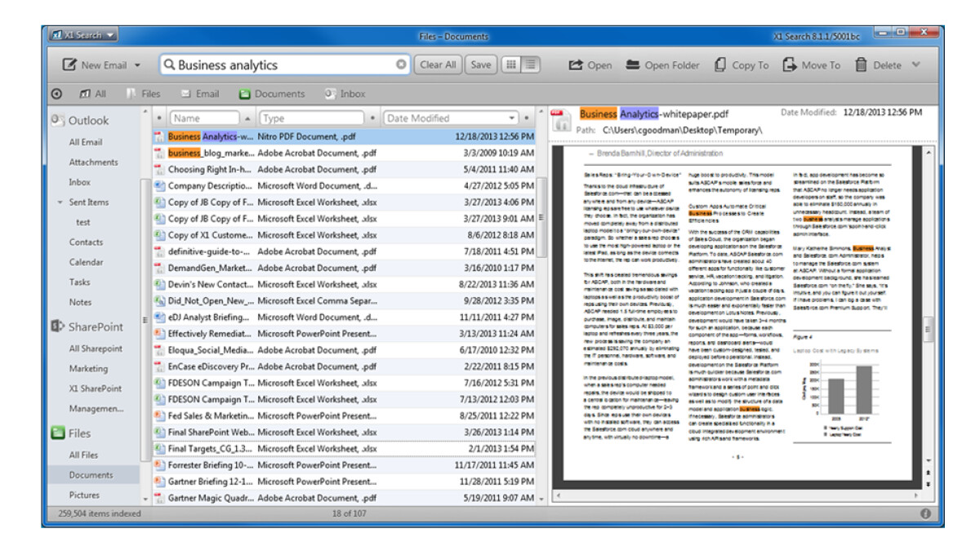980x551 pixels.
Task: Switch to the grid view toggle
Action: point(513,65)
